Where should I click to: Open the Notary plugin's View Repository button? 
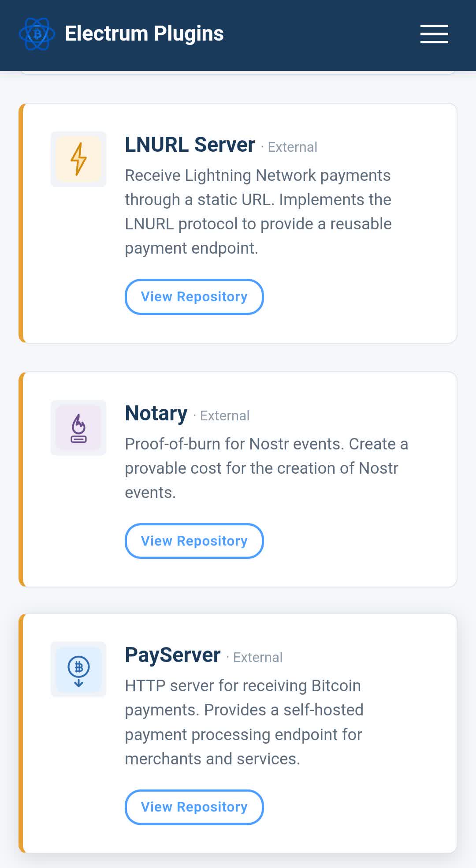click(x=194, y=541)
